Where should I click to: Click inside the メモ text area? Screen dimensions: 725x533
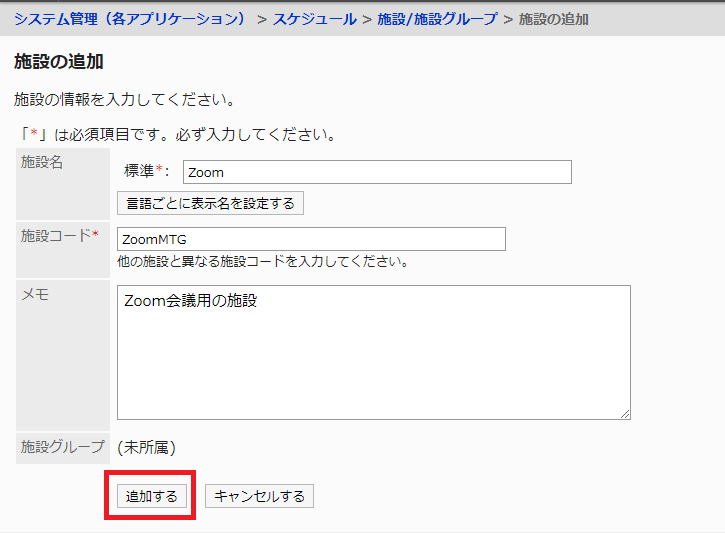[373, 352]
